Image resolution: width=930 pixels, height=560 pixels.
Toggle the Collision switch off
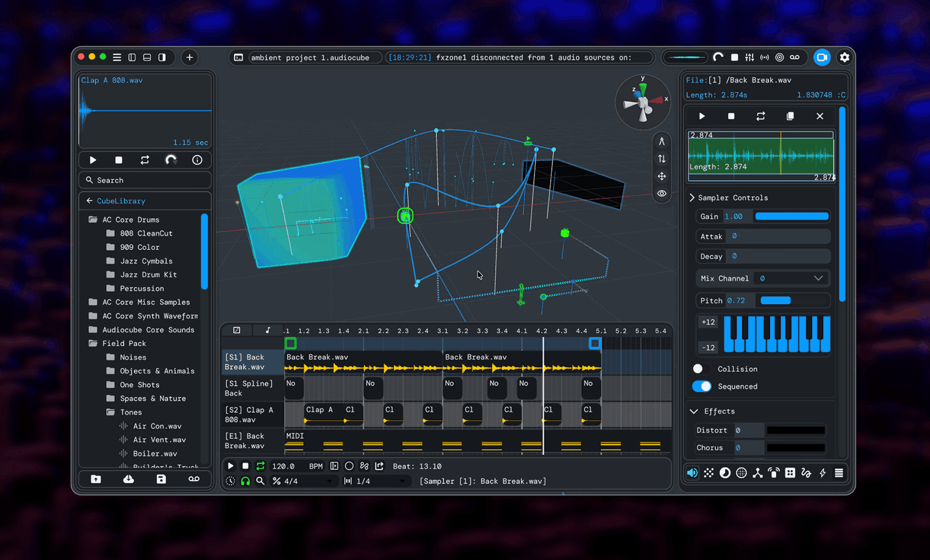point(701,368)
